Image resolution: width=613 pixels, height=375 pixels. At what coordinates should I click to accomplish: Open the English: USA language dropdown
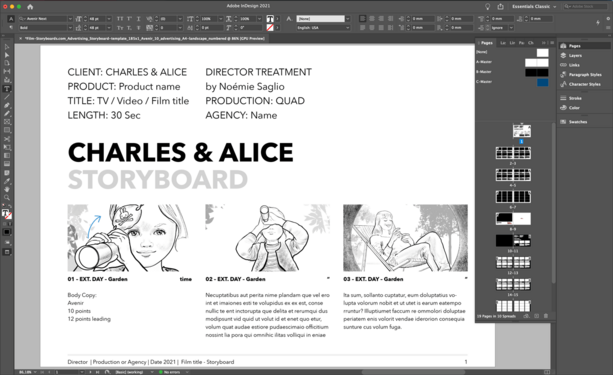coord(323,28)
